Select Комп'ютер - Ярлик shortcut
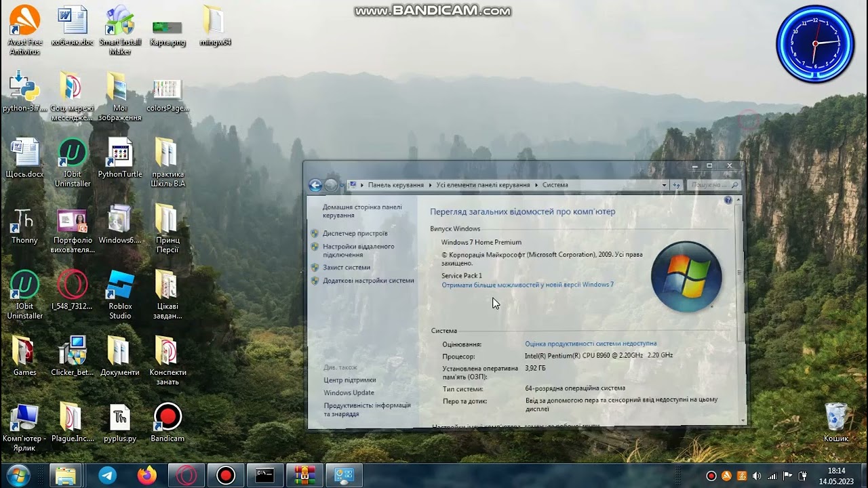This screenshot has width=868, height=488. click(x=25, y=427)
